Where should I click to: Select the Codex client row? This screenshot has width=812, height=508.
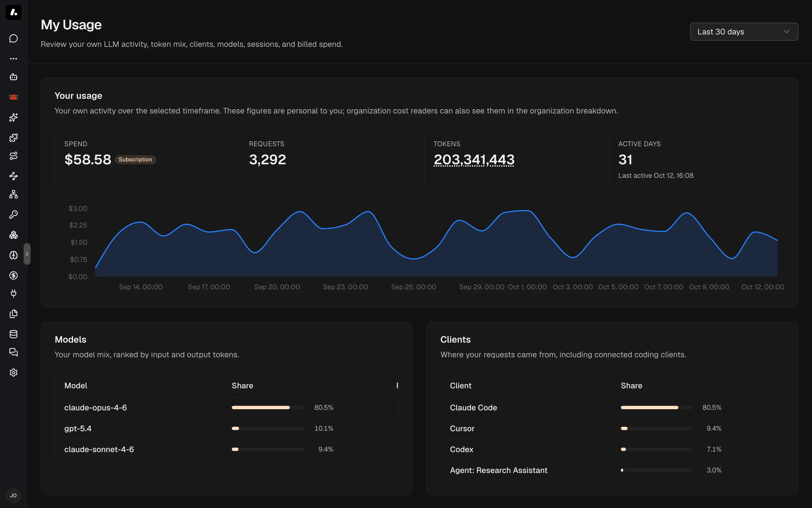coord(612,449)
